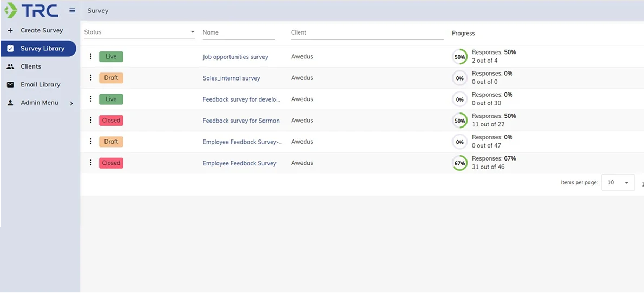This screenshot has height=293, width=644.
Task: Click the 'Items per page:' label
Action: point(579,183)
